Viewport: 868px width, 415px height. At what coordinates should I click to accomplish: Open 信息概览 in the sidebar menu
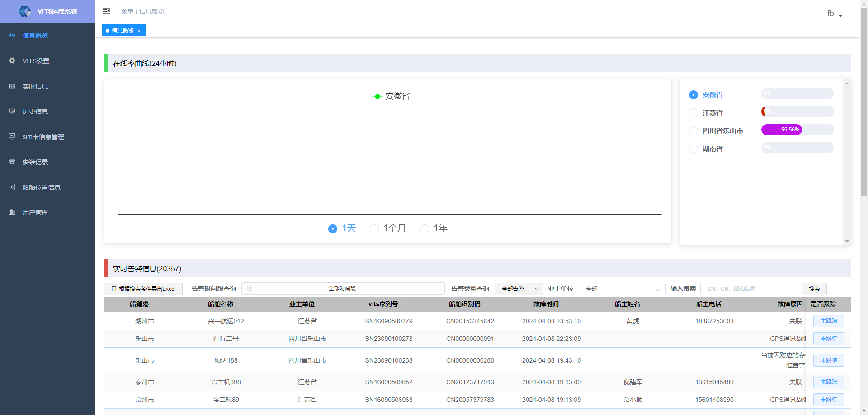tap(47, 35)
